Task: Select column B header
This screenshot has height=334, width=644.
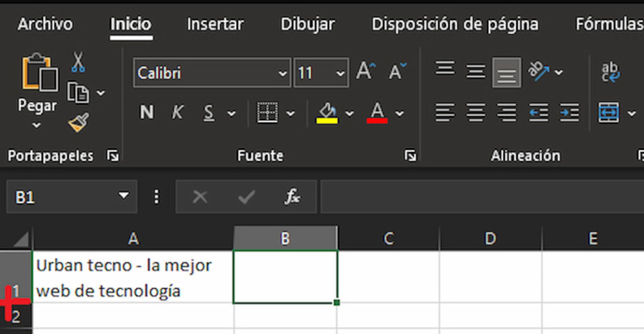Action: click(x=285, y=238)
